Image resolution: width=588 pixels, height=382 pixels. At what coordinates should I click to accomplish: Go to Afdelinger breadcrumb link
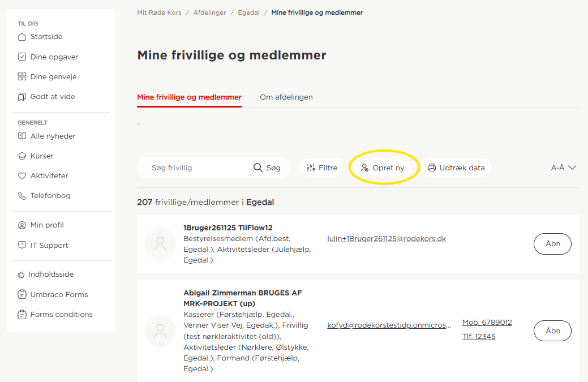click(x=209, y=13)
